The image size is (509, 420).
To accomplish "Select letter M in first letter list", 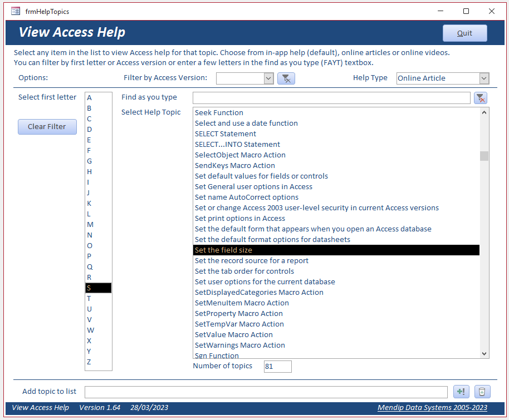I will click(99, 224).
